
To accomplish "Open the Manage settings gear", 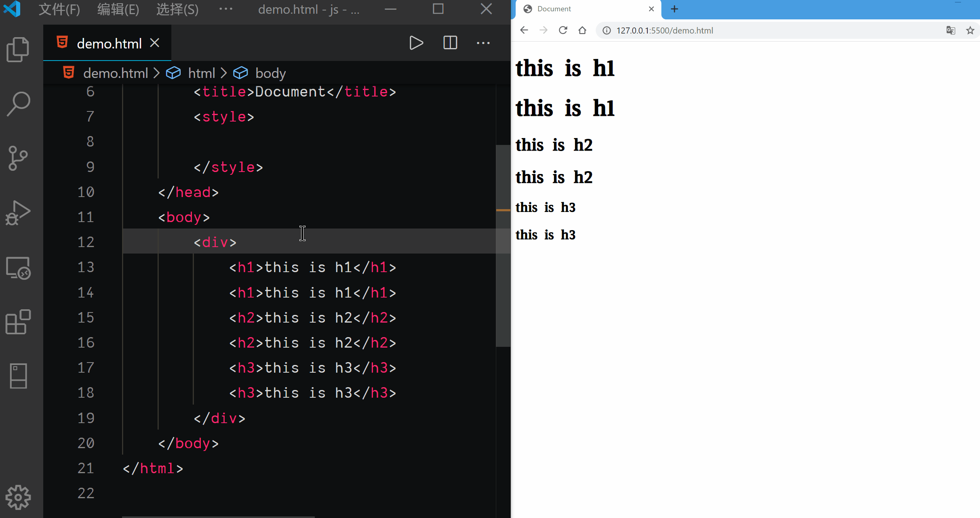I will pyautogui.click(x=18, y=497).
